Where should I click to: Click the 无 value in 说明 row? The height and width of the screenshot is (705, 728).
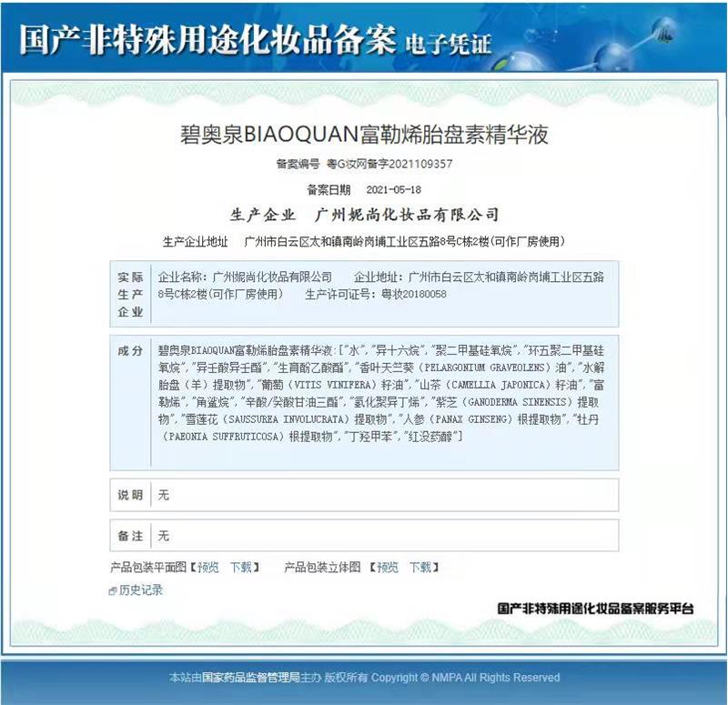164,495
